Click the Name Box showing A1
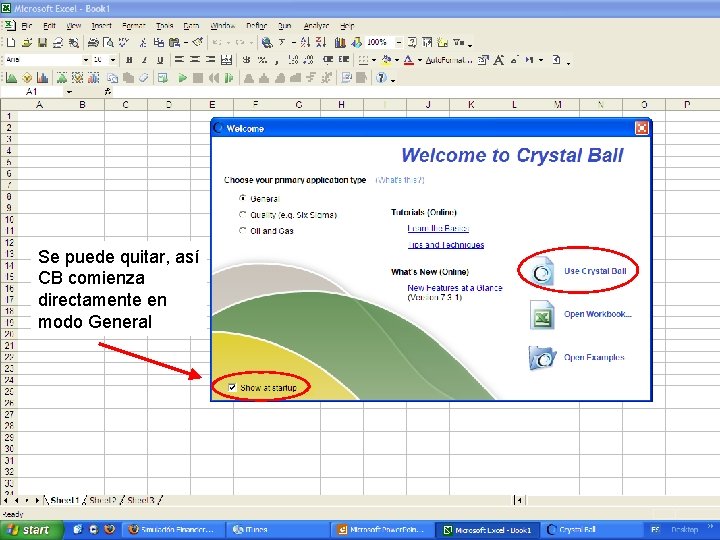The image size is (720, 540). tap(32, 92)
